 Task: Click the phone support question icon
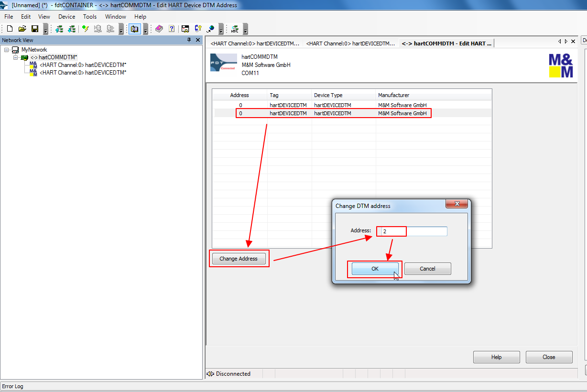(x=198, y=29)
